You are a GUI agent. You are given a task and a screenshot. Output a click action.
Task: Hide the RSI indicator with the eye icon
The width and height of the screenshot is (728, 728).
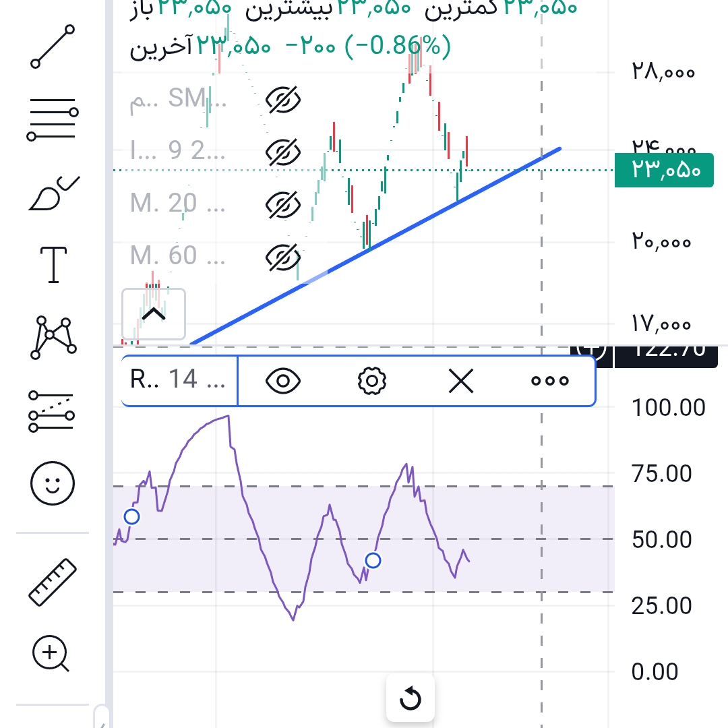[x=283, y=382]
